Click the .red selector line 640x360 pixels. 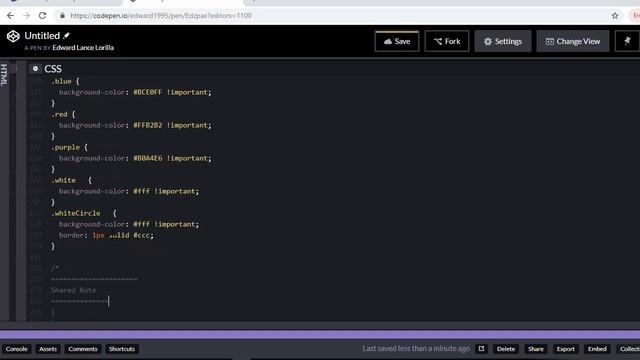(x=63, y=114)
